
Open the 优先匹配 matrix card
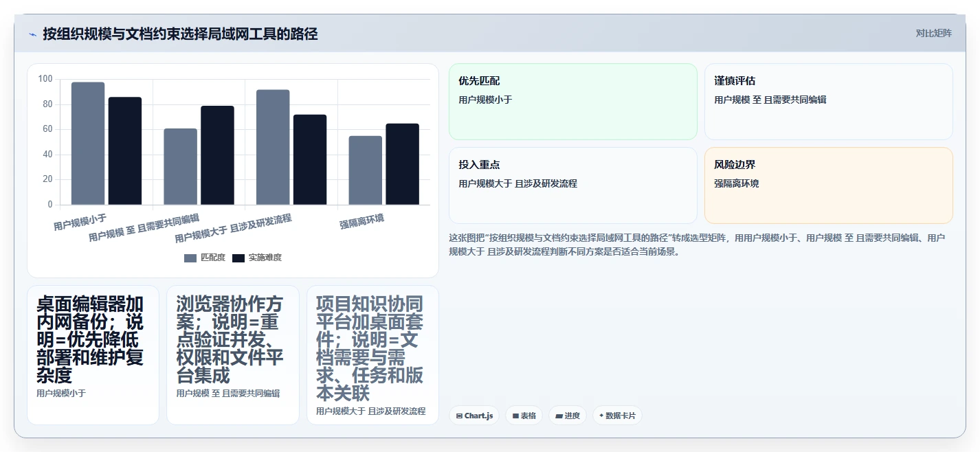(573, 102)
